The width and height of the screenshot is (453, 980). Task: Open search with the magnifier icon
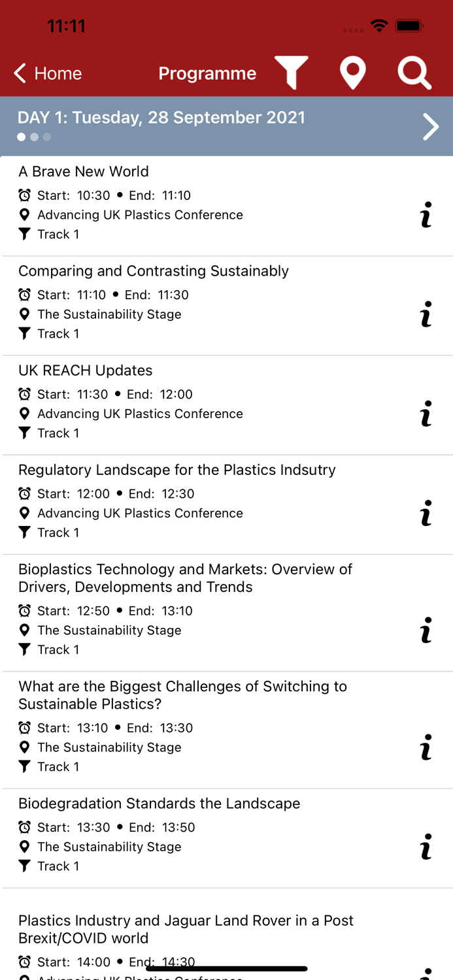(414, 73)
